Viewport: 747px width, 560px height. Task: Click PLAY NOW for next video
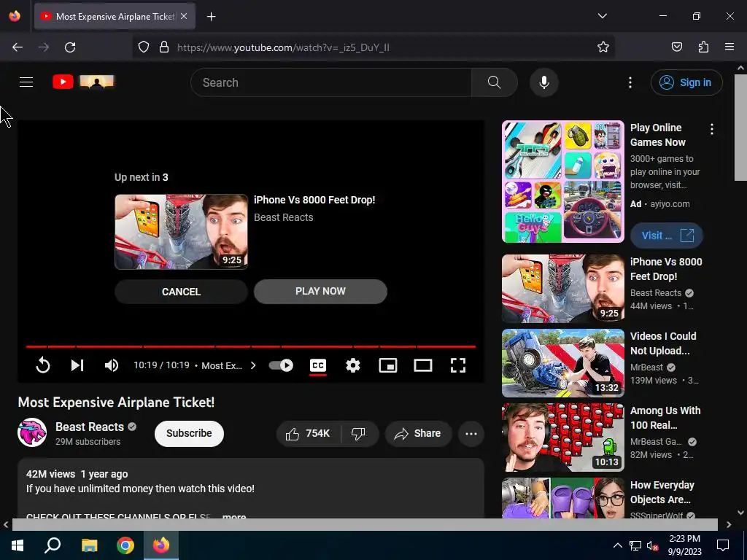(x=320, y=291)
